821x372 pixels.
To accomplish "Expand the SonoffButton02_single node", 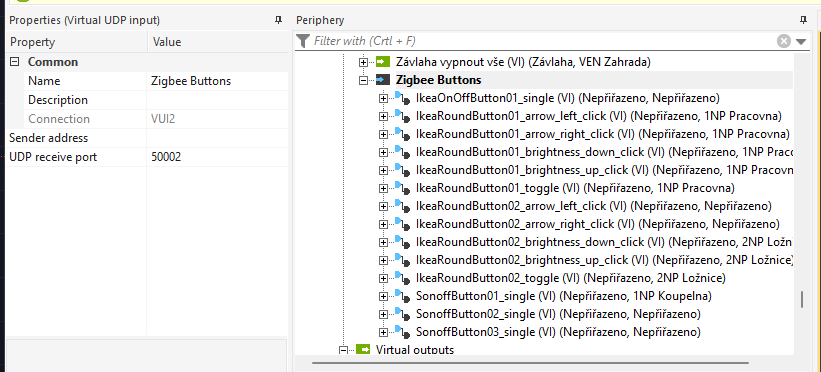I will [x=383, y=314].
